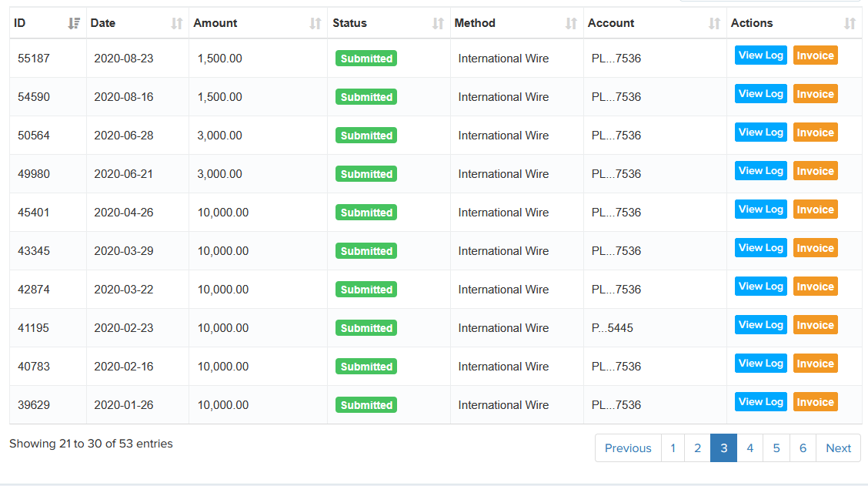Screen dimensions: 868x486
Task: Click the Amount column sort icon
Action: pos(315,24)
